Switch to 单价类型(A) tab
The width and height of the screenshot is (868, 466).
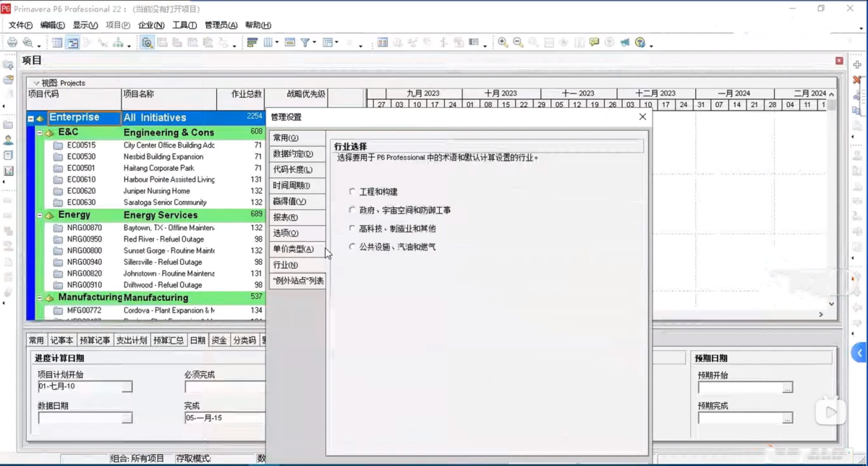click(297, 249)
